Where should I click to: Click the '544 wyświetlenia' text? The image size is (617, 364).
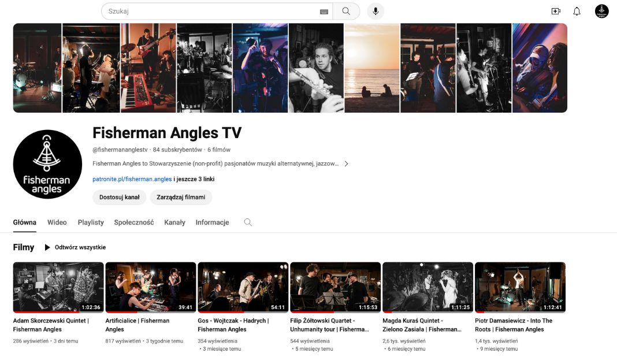coord(310,341)
